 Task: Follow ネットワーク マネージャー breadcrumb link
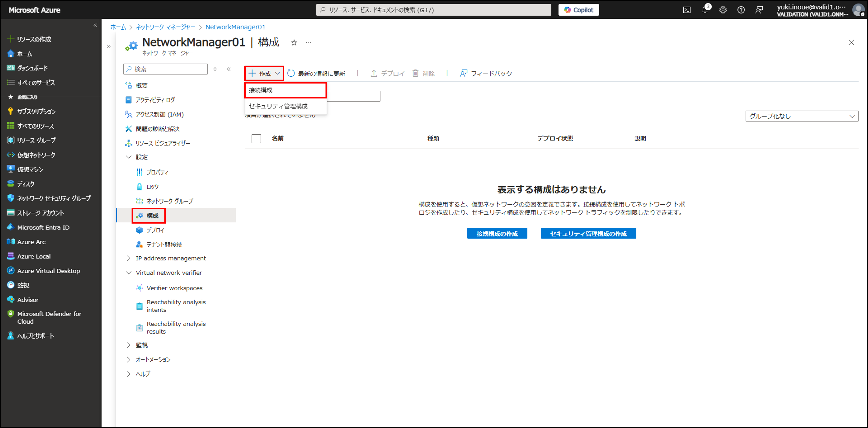(x=165, y=27)
